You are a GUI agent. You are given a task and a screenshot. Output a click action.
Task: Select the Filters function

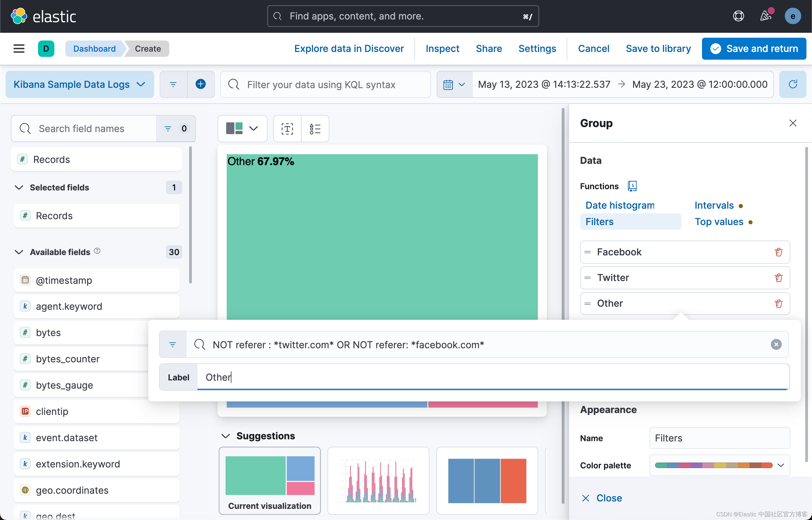click(630, 222)
